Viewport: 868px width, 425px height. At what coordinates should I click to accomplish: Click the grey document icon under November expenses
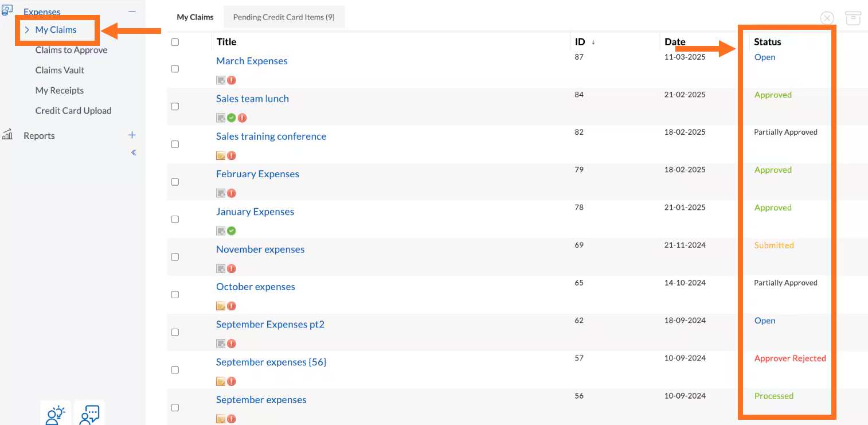pos(221,268)
